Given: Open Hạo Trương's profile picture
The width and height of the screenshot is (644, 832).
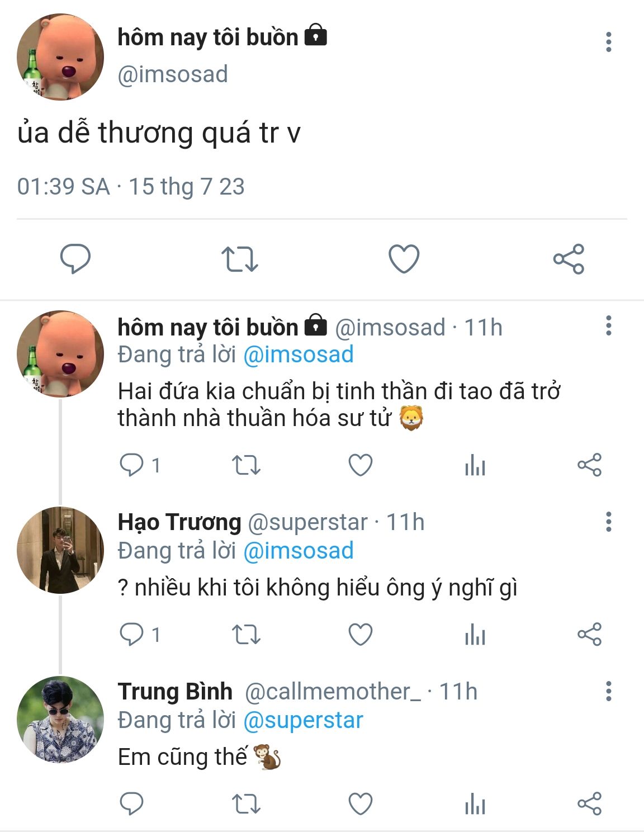Looking at the screenshot, I should 60,550.
